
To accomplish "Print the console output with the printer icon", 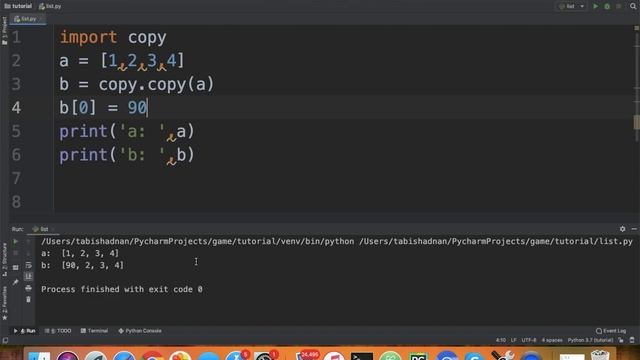I will 28,288.
